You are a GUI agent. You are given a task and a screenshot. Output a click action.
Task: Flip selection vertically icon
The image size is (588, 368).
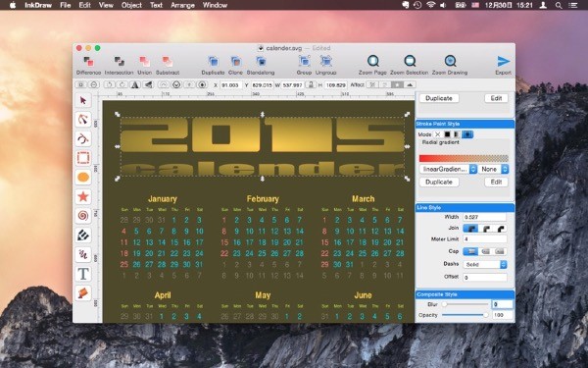click(x=149, y=84)
